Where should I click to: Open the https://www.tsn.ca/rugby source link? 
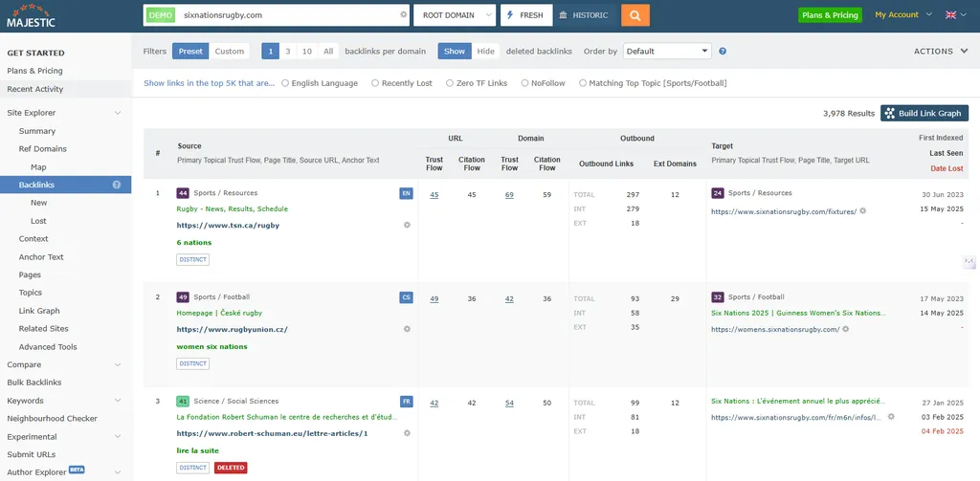tap(228, 226)
